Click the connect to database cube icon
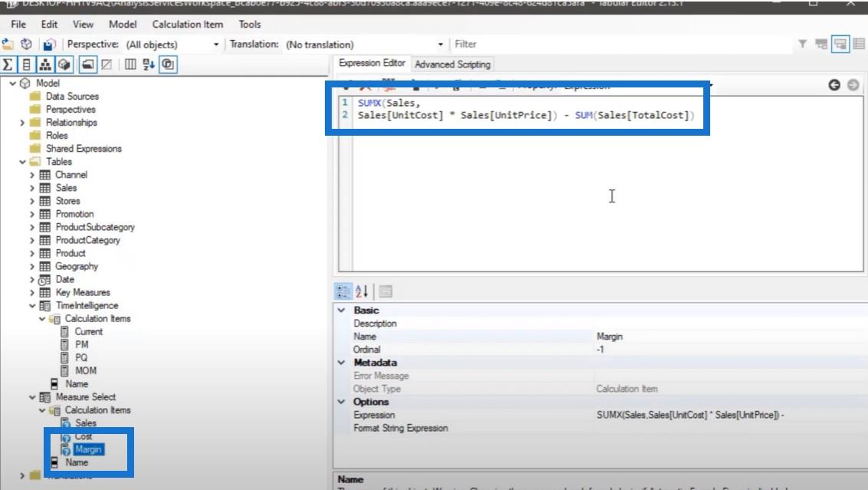Screen dimensions: 868x490 (x=26, y=44)
